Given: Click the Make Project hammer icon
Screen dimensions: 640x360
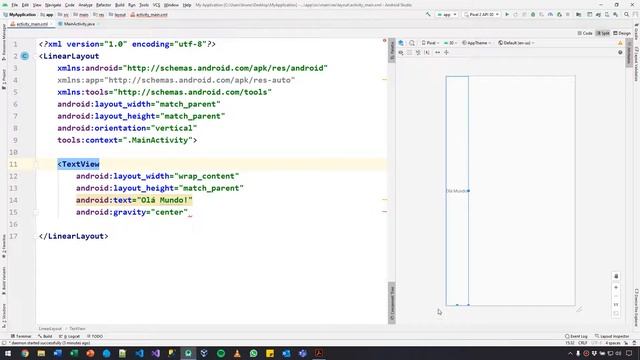Looking at the screenshot, I should 428,14.
